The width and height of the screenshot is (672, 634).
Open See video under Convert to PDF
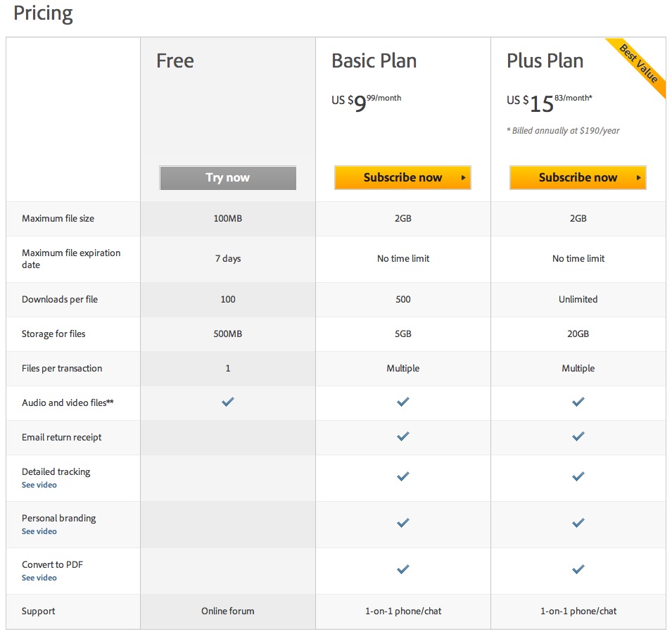[39, 578]
